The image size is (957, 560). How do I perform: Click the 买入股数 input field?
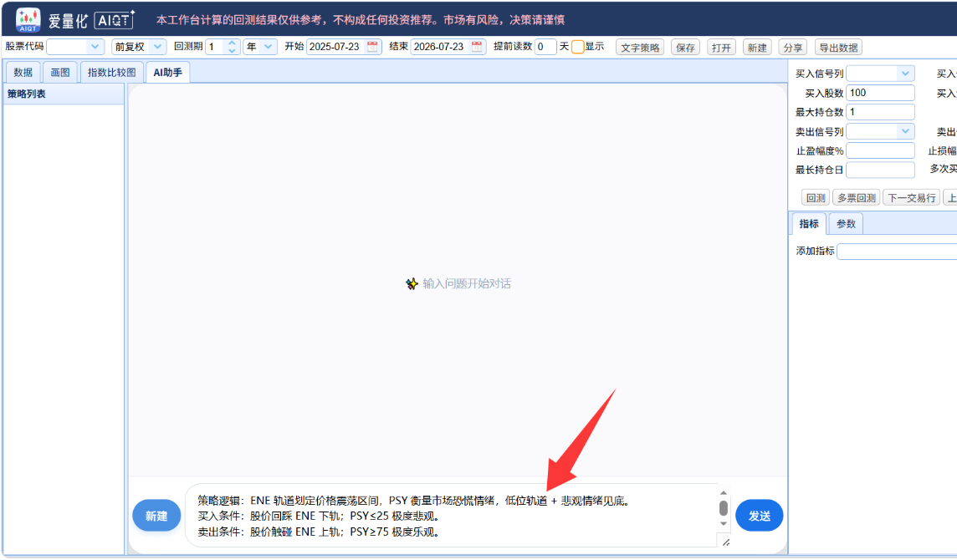point(880,93)
